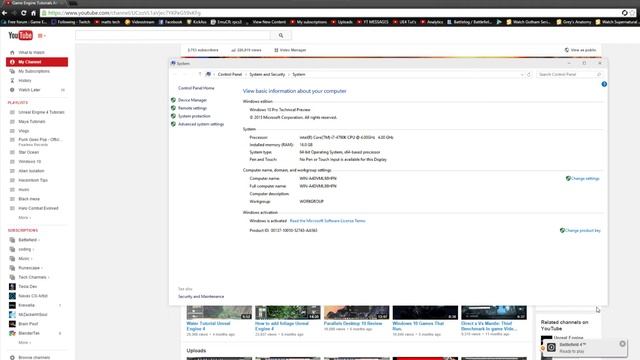Open the Videostream bookmark
Screen dimensions: 640x360
(x=140, y=22)
